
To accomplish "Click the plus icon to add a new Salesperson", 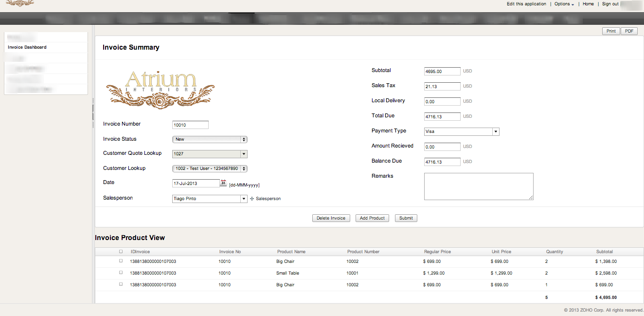I will (251, 199).
